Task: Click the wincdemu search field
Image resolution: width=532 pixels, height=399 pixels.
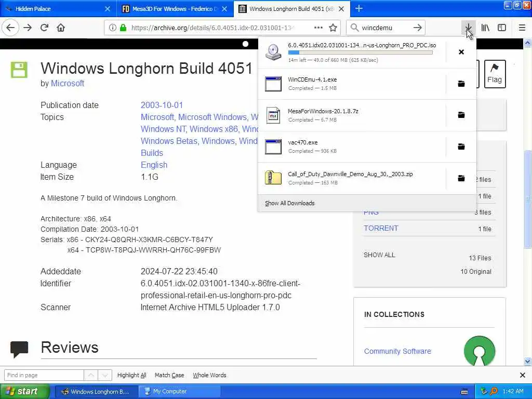Action: [x=385, y=28]
